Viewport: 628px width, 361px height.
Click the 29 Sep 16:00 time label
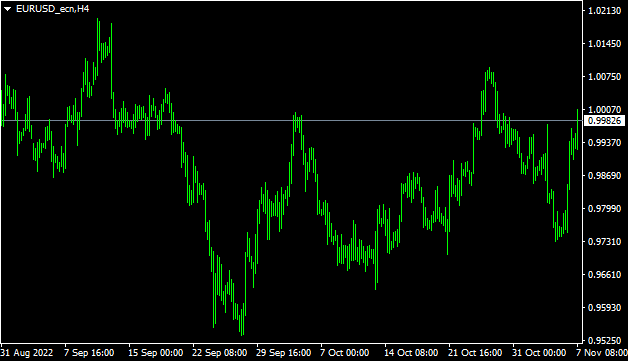pyautogui.click(x=284, y=353)
